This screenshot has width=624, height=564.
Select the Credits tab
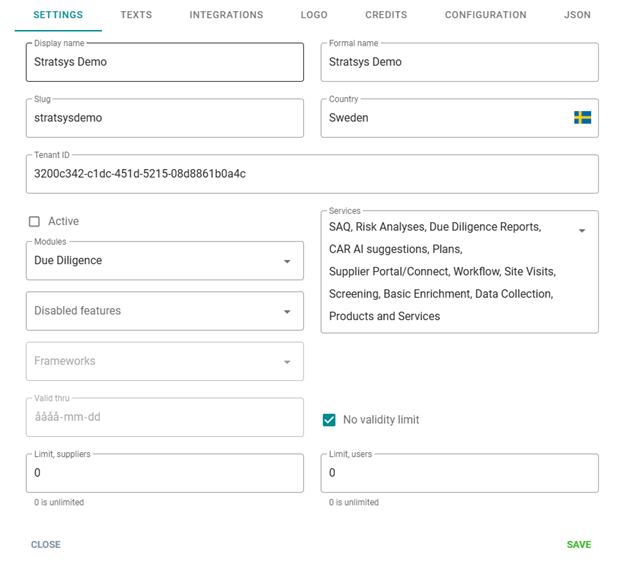click(385, 15)
